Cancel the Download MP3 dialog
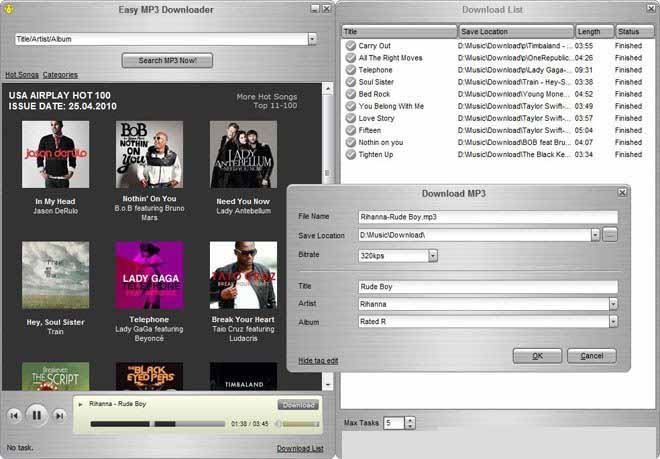Image resolution: width=660 pixels, height=459 pixels. coord(591,356)
